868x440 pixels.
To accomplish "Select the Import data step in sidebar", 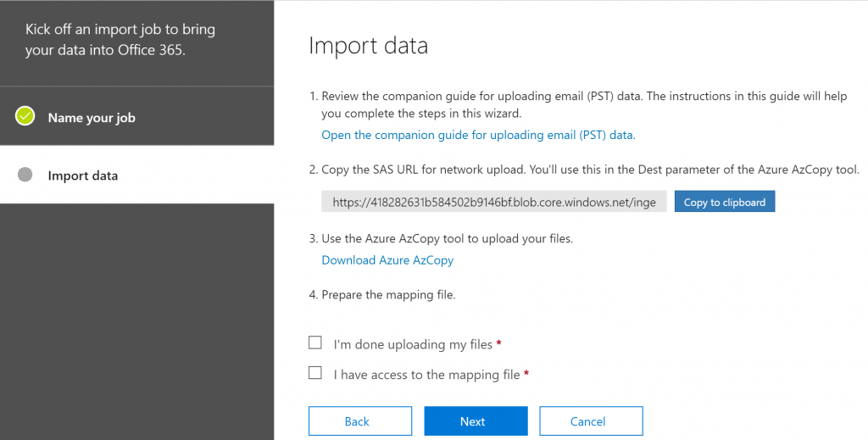I will 82,175.
